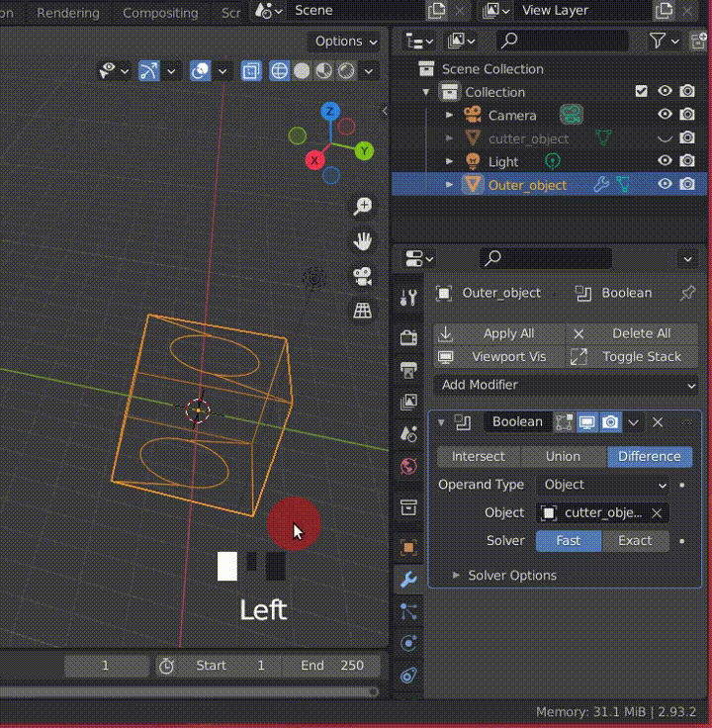Collapse the Collection tree item

click(x=425, y=92)
